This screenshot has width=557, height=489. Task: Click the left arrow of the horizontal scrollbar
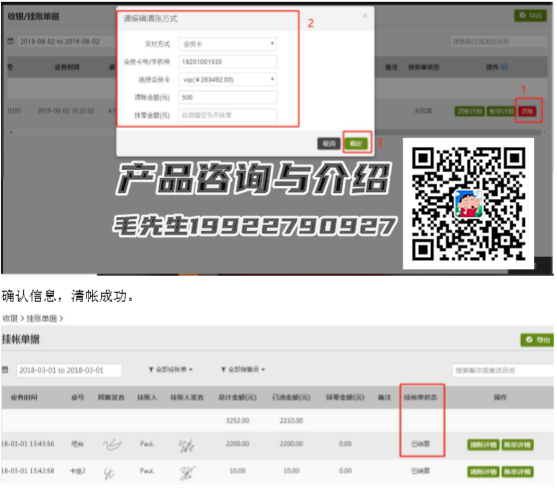11,132
